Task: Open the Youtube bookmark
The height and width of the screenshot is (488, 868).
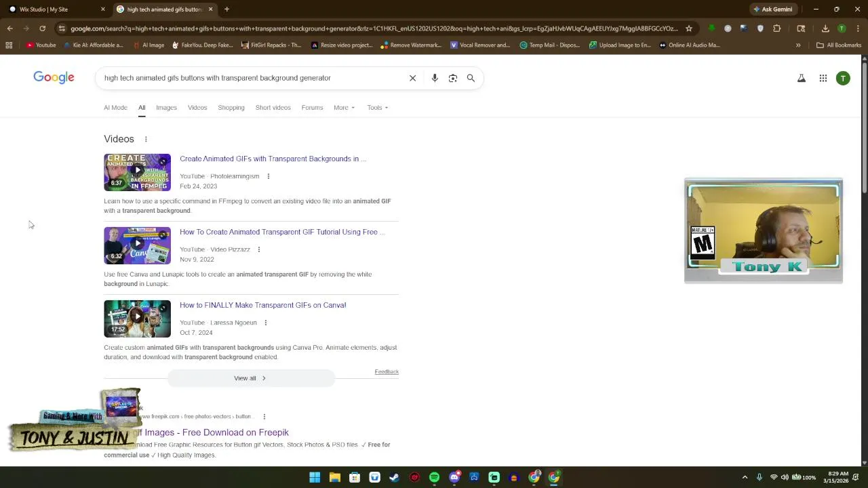Action: 41,45
